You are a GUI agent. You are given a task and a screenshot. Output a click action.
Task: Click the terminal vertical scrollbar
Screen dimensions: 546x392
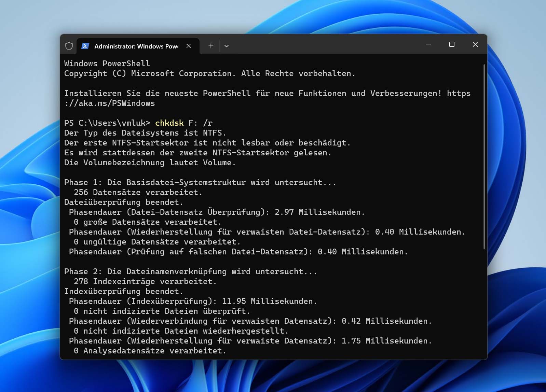click(x=484, y=156)
